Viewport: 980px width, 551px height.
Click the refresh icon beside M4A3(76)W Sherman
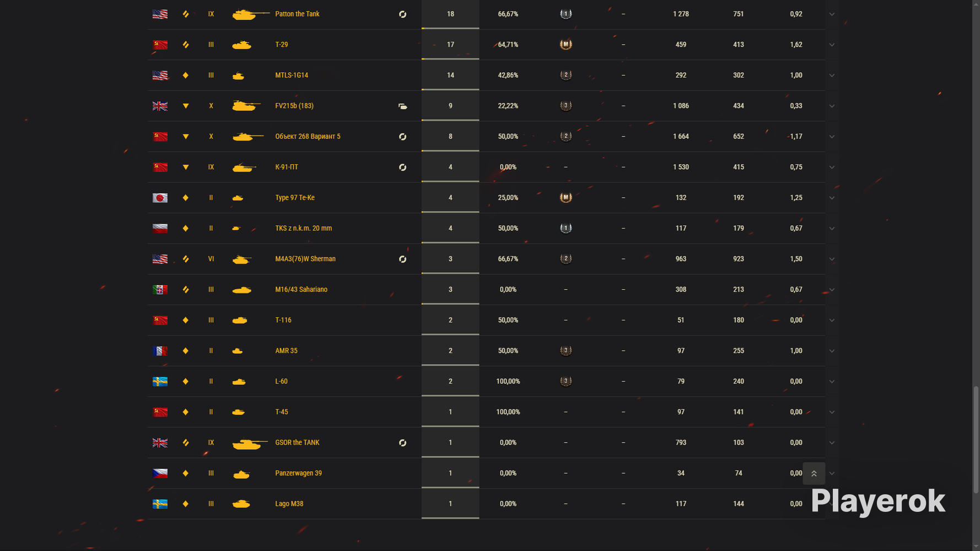pyautogui.click(x=403, y=259)
